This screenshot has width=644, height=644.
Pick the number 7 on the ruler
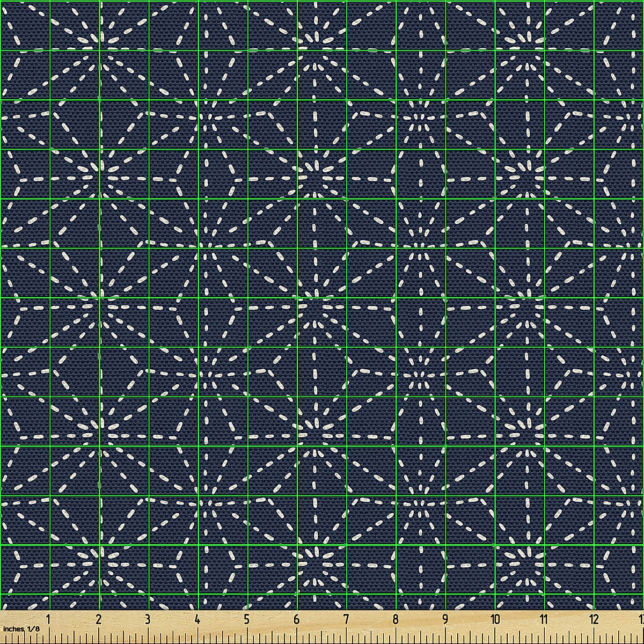(346, 619)
